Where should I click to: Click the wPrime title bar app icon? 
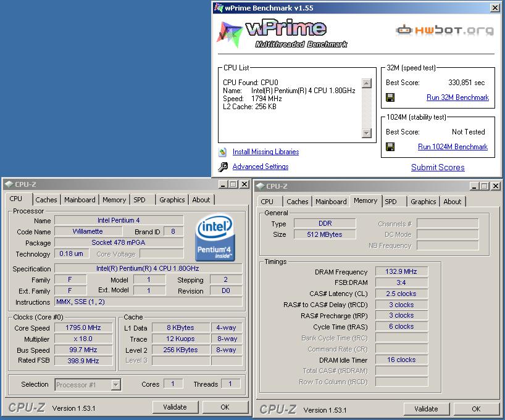point(219,8)
